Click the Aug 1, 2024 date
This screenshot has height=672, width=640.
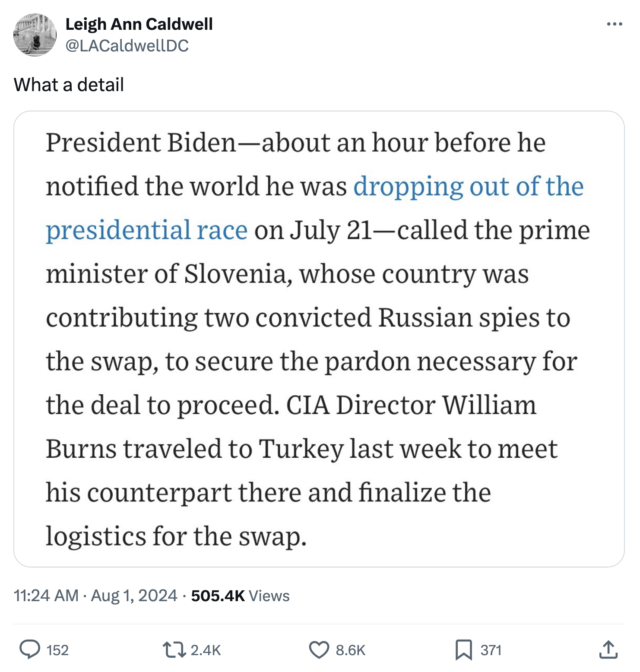pyautogui.click(x=134, y=596)
